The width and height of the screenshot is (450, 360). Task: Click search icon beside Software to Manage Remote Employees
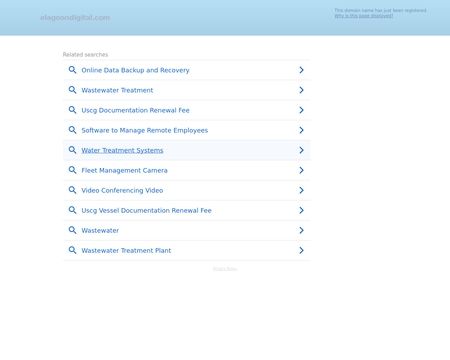coord(72,130)
